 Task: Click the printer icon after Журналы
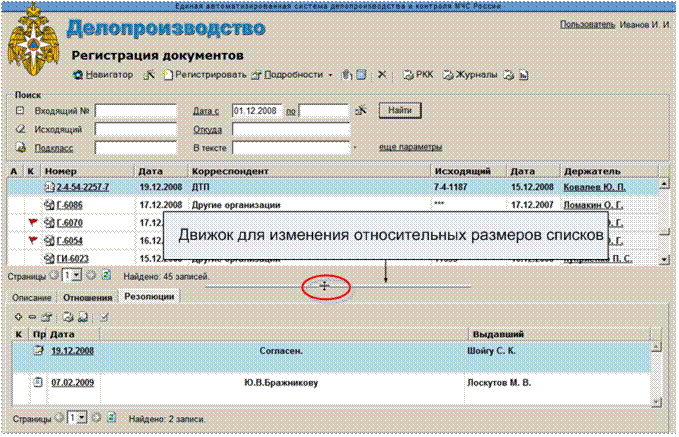(508, 75)
